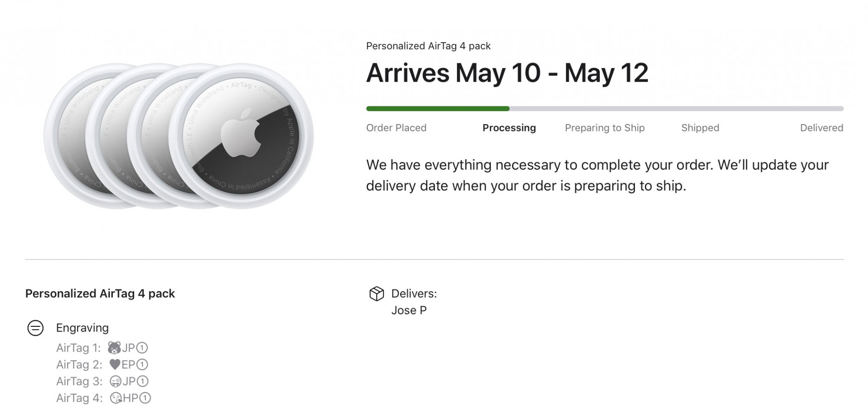Image resolution: width=868 pixels, height=417 pixels.
Task: Click the recipient name Jose P
Action: pos(409,311)
